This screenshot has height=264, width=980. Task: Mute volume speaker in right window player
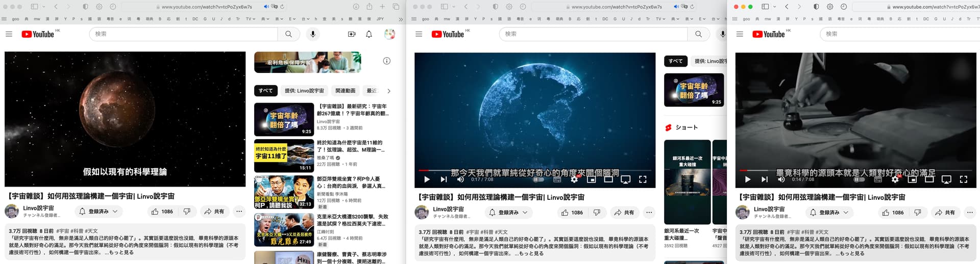[781, 179]
